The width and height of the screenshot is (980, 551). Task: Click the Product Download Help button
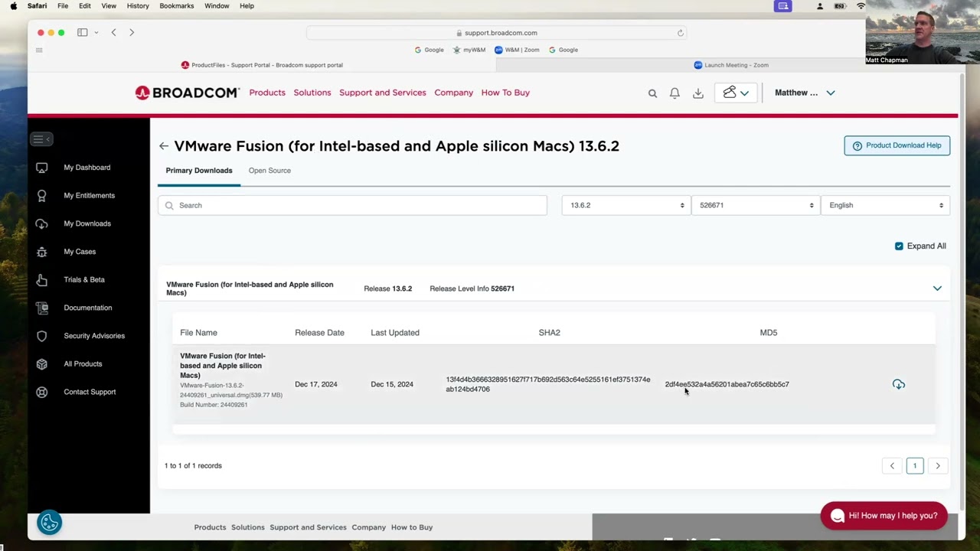(x=897, y=145)
